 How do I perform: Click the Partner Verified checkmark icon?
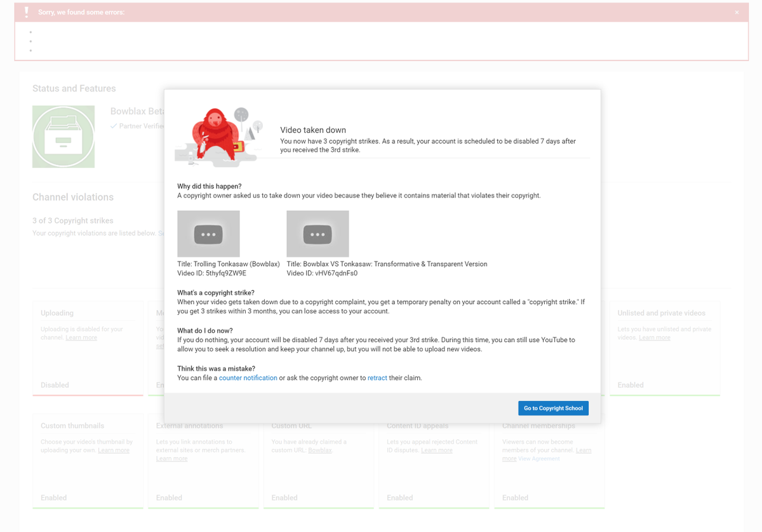[x=114, y=126]
